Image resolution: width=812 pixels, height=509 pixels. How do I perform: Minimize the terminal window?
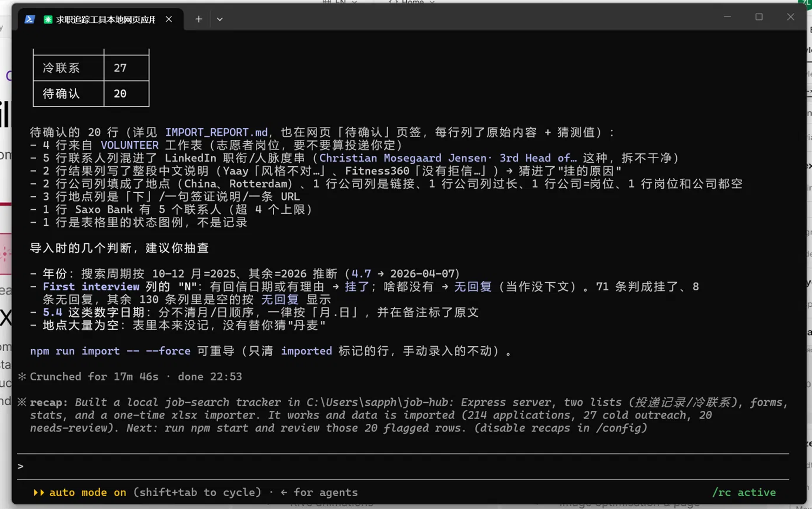coord(727,17)
